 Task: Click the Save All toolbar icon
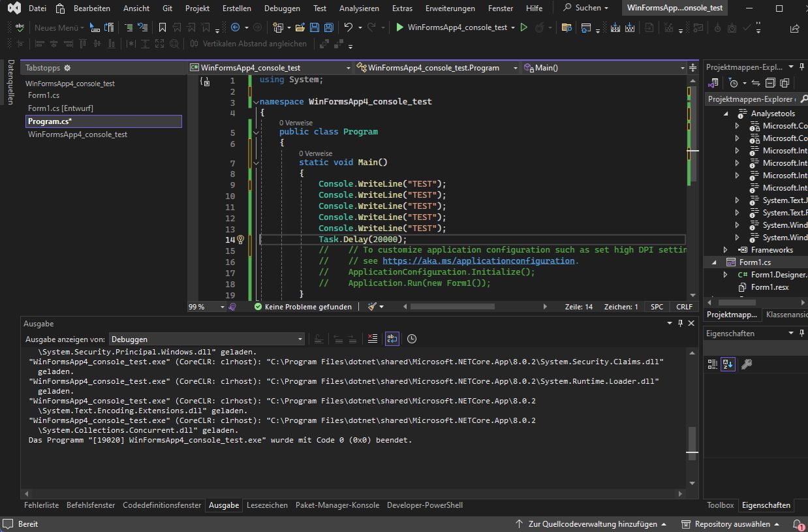pos(328,27)
